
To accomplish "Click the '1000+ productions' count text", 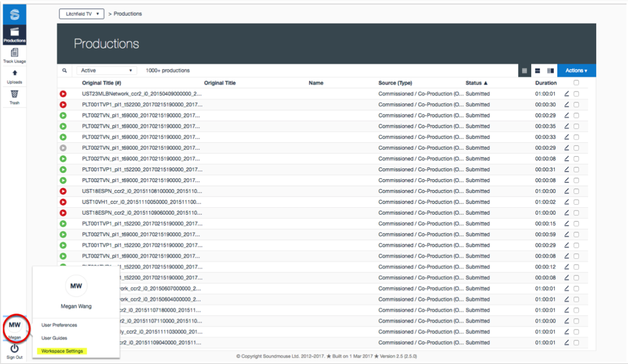I will point(168,71).
